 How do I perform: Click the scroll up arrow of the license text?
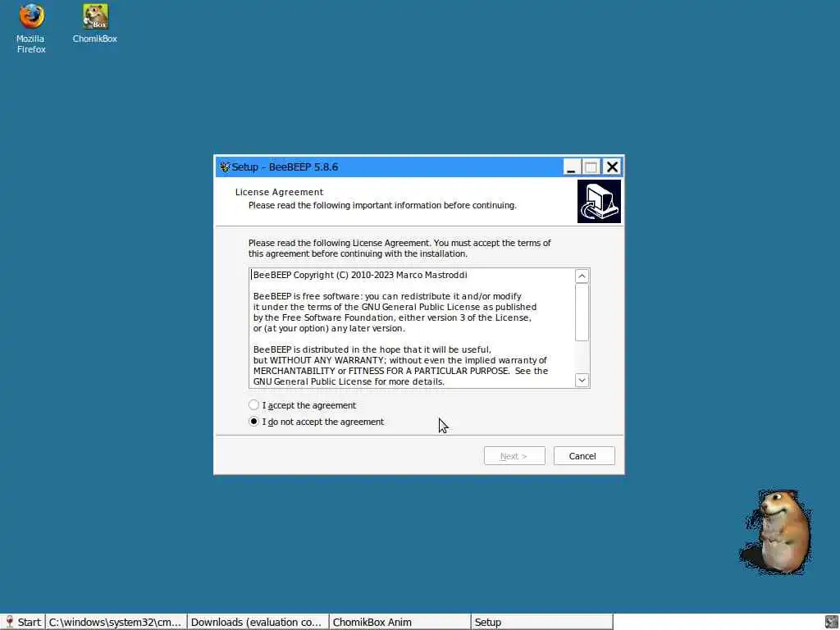582,276
